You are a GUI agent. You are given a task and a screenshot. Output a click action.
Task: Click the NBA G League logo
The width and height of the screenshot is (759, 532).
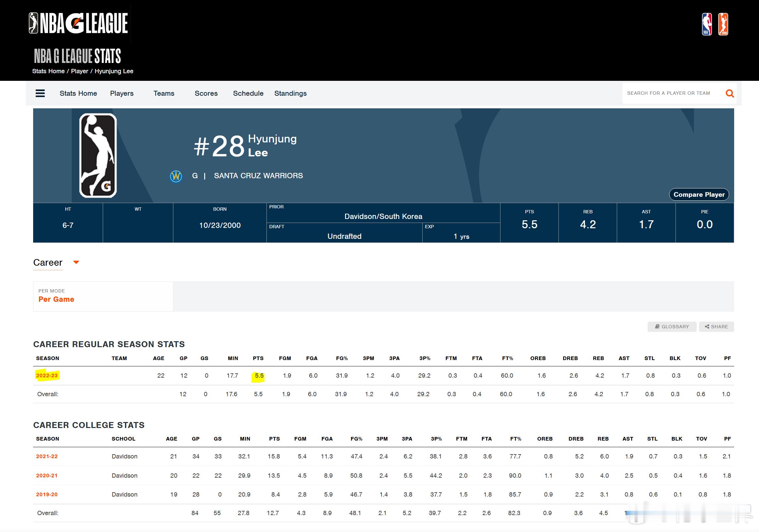point(78,23)
